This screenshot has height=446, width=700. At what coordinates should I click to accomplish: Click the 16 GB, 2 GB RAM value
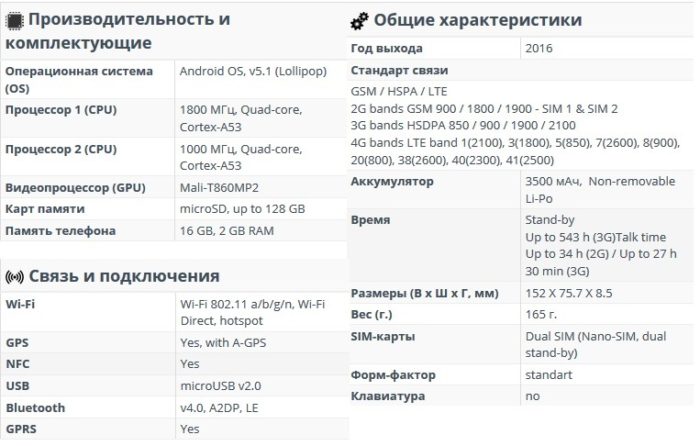pyautogui.click(x=227, y=231)
